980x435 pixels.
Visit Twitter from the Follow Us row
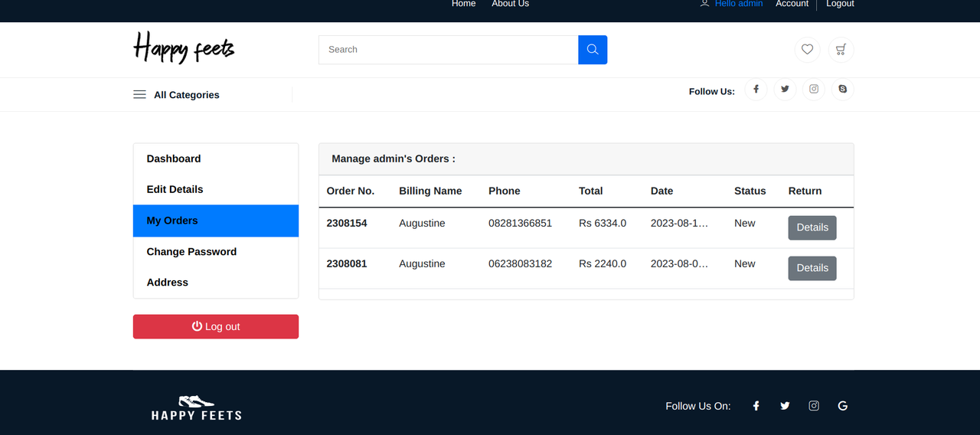785,90
